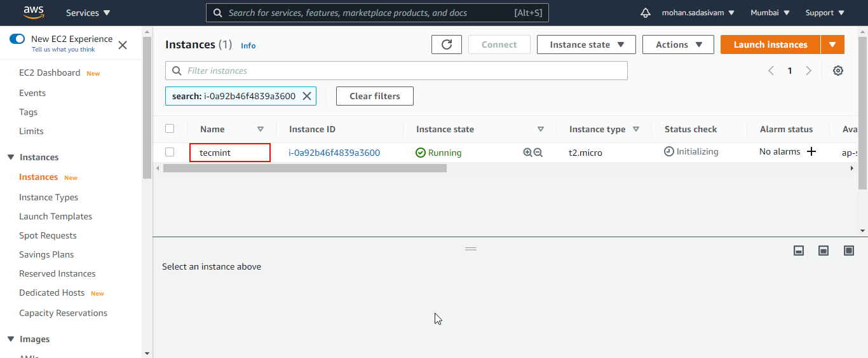Open the Info link beside Instances
868x358 pixels.
click(x=248, y=46)
